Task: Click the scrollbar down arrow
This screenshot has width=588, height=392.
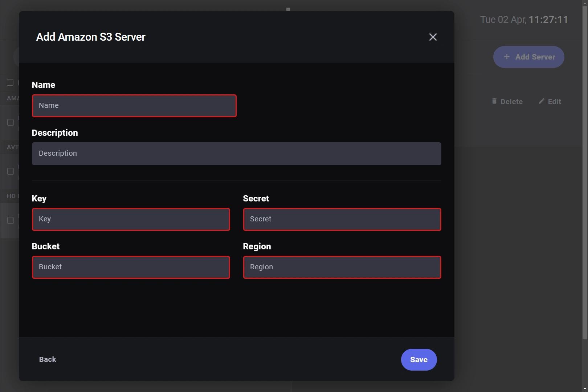Action: 585,389
